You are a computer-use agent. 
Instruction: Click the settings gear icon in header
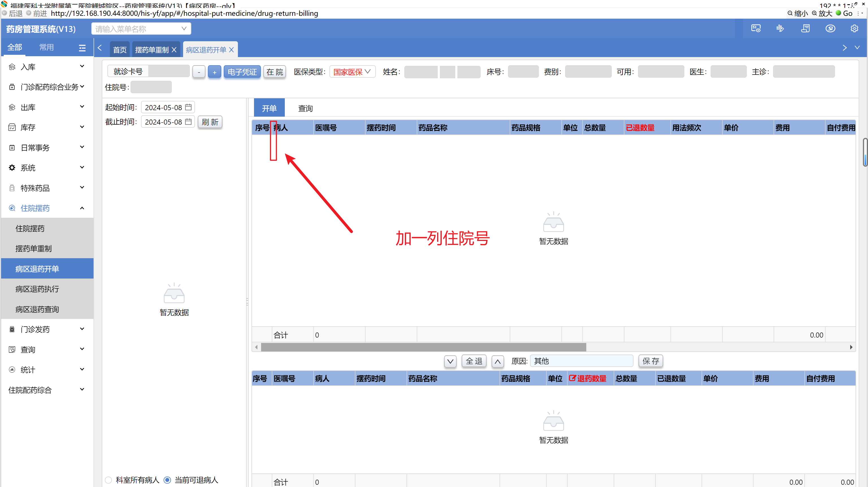point(854,29)
